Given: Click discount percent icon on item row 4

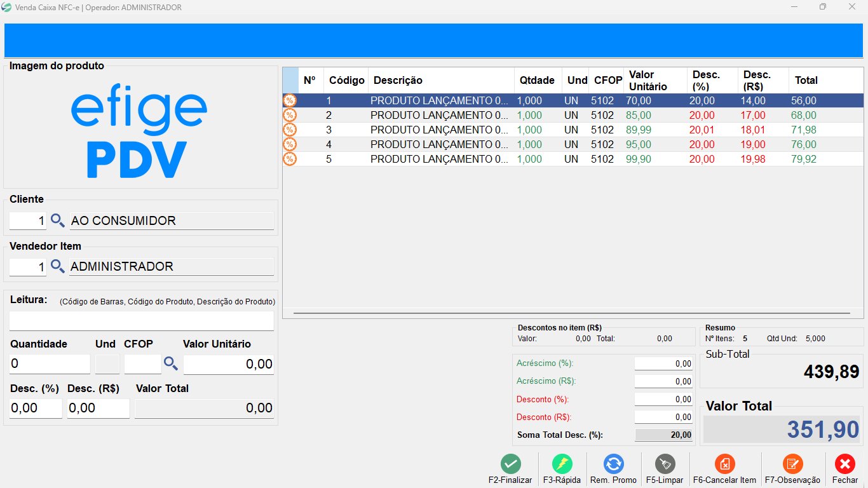Looking at the screenshot, I should (x=289, y=144).
